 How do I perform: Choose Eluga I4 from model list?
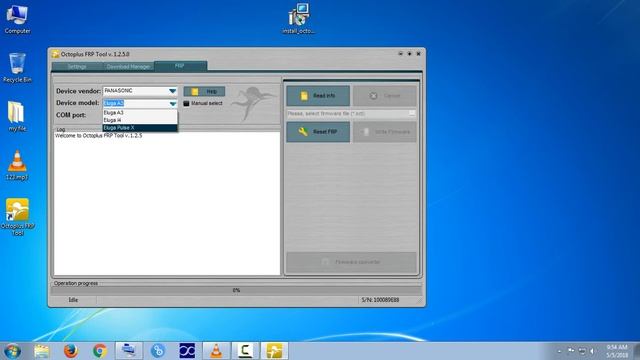[140, 120]
